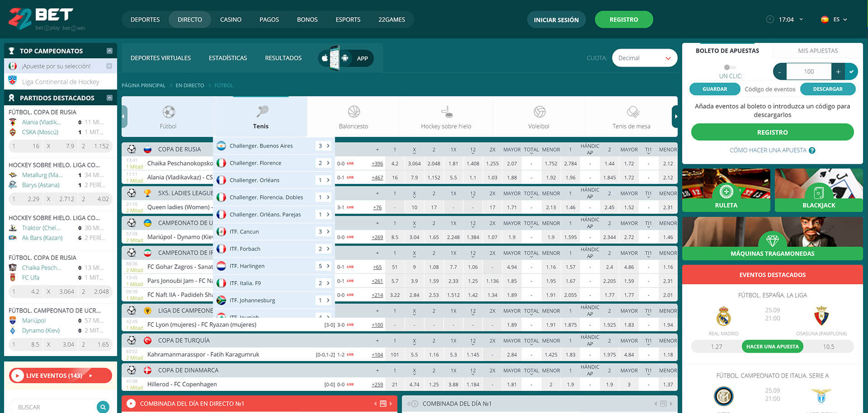
Task: Open Resultados page
Action: click(283, 58)
